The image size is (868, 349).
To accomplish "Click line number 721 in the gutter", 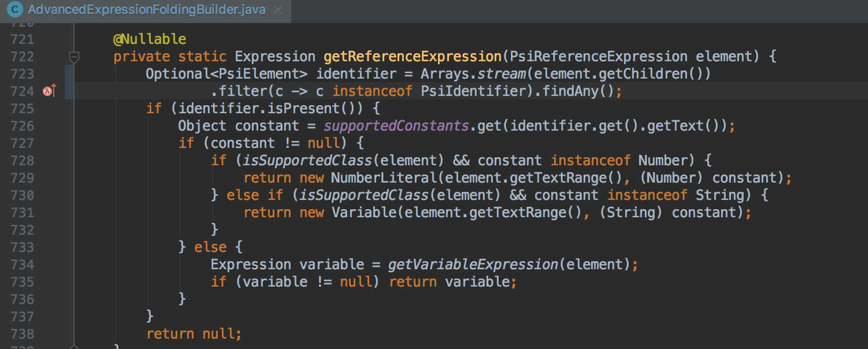I will [x=22, y=39].
